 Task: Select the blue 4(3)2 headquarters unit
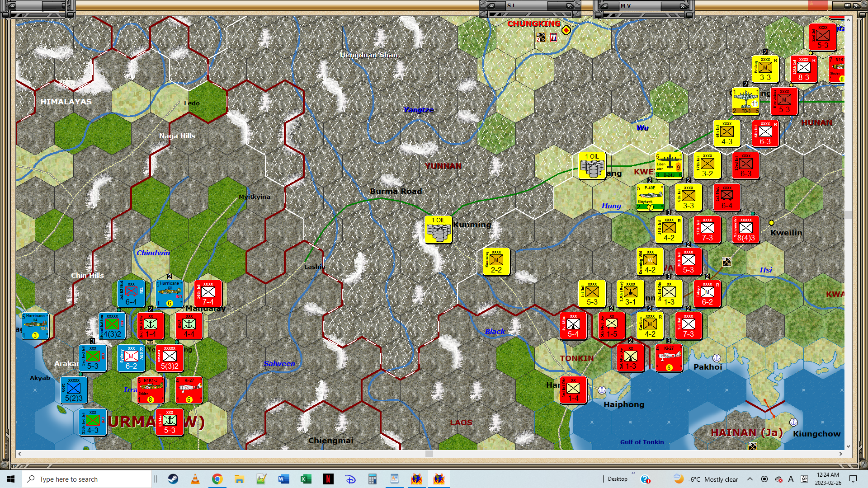tap(112, 326)
